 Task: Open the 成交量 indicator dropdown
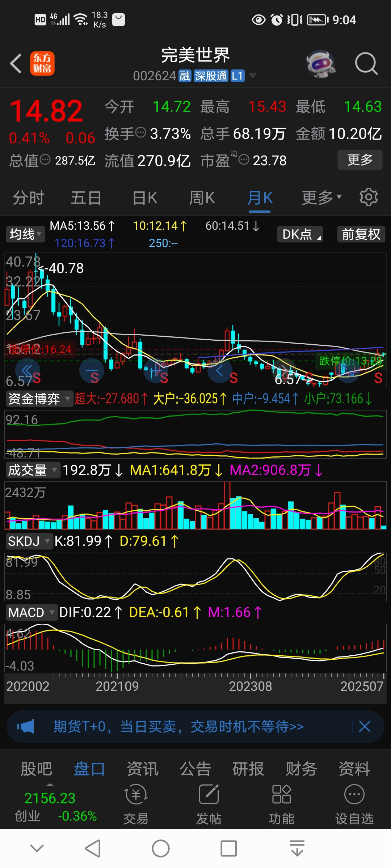pos(33,470)
